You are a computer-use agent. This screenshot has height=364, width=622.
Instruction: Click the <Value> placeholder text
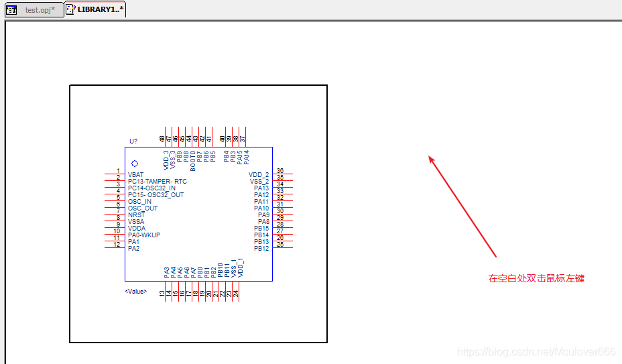tap(135, 292)
